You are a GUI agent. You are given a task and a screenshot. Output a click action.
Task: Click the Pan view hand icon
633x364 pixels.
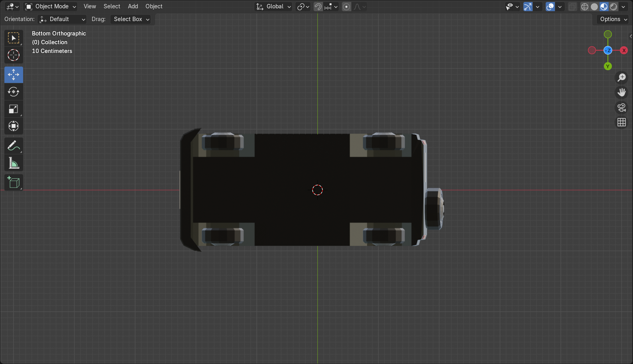[621, 92]
